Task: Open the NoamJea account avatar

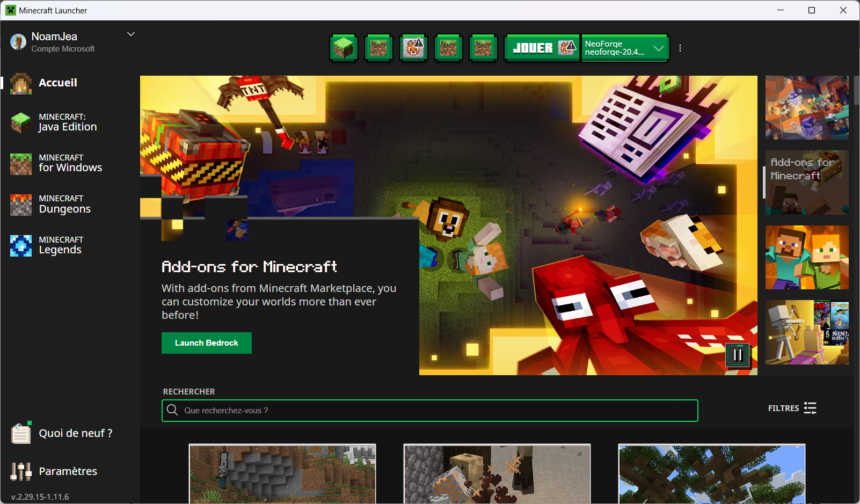Action: coord(18,42)
